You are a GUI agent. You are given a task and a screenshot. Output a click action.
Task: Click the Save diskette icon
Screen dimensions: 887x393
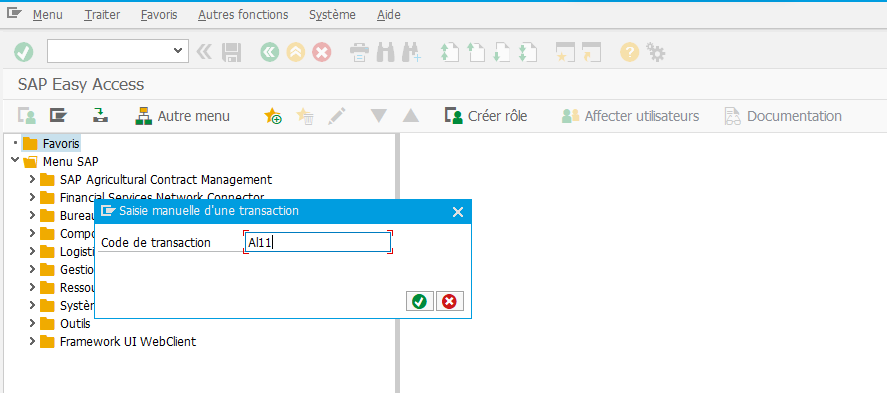coord(231,53)
